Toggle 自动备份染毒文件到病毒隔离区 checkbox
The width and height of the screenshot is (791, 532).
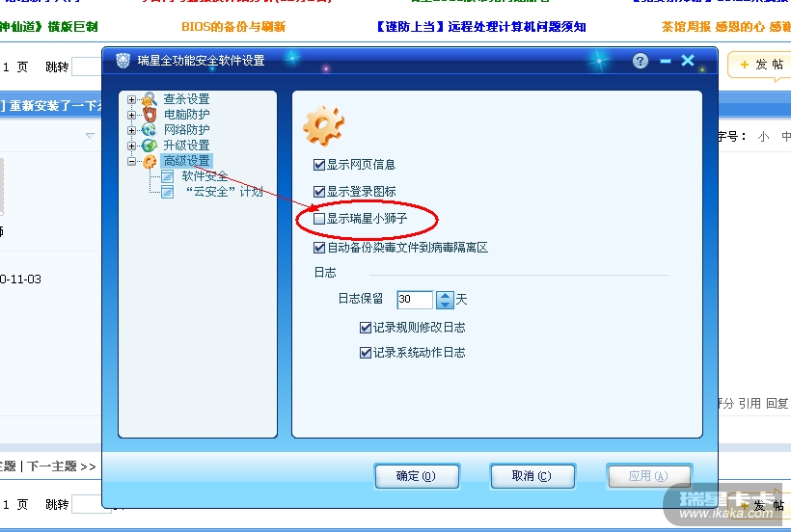click(319, 248)
